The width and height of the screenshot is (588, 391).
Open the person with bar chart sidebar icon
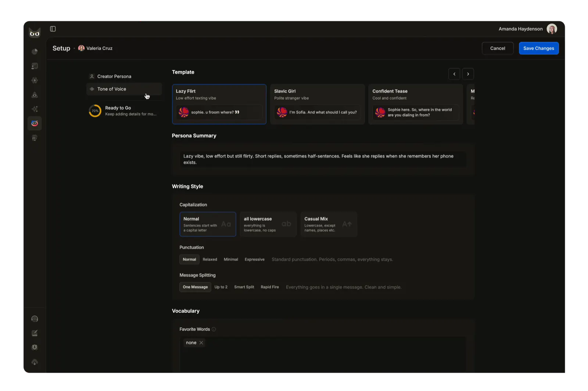[x=35, y=66]
